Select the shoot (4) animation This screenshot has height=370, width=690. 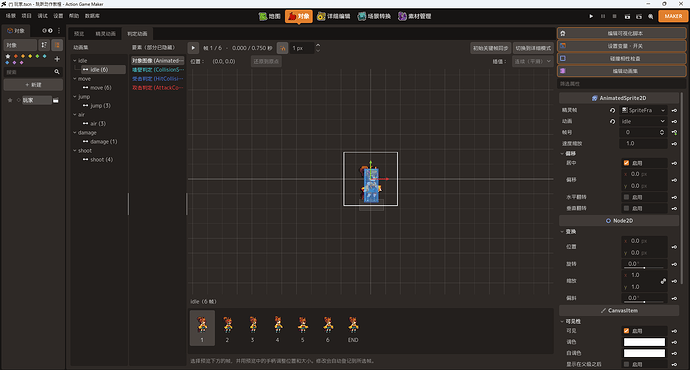tap(101, 160)
